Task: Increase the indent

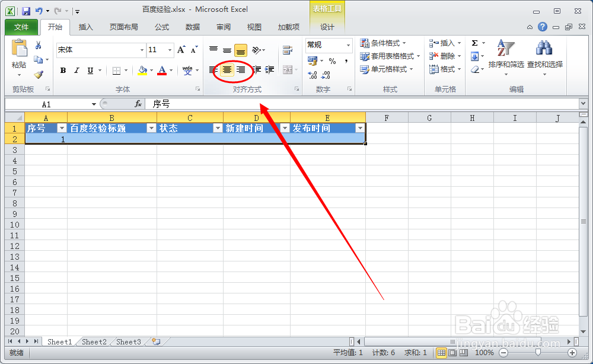Action: [270, 69]
